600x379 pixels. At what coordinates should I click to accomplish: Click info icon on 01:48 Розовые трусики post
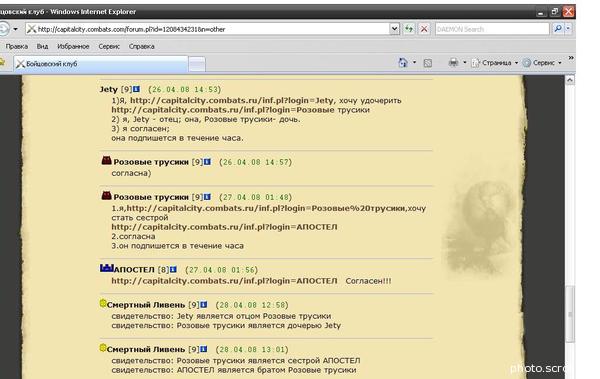coord(207,196)
